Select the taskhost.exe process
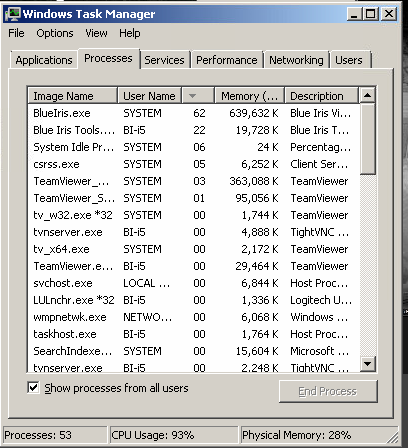Image resolution: width=408 pixels, height=448 pixels. pos(194,334)
